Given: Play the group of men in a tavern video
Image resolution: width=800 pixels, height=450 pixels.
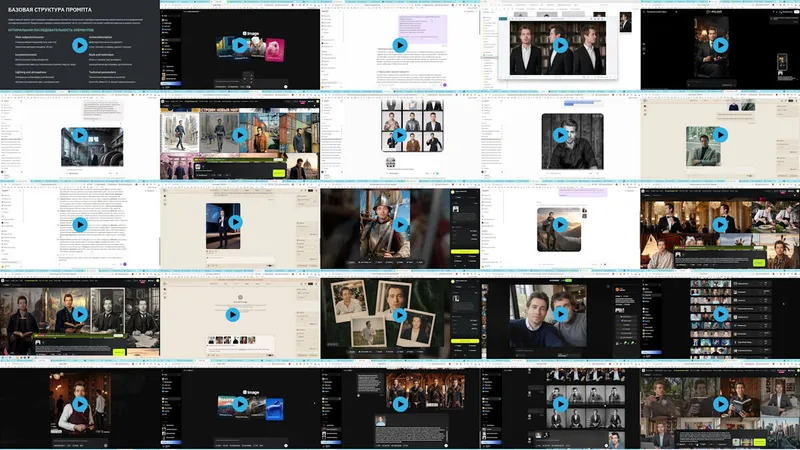Looking at the screenshot, I should 400,404.
